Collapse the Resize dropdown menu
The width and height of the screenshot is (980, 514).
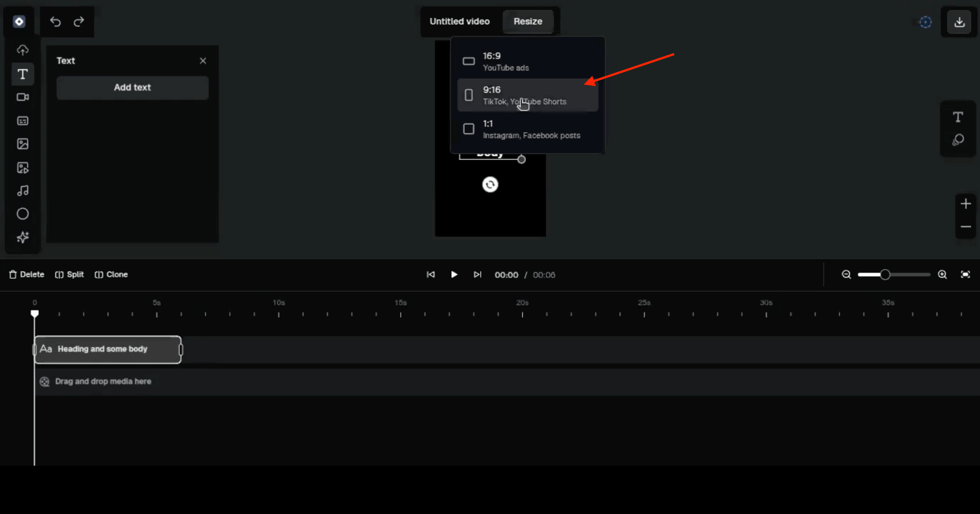click(x=527, y=21)
